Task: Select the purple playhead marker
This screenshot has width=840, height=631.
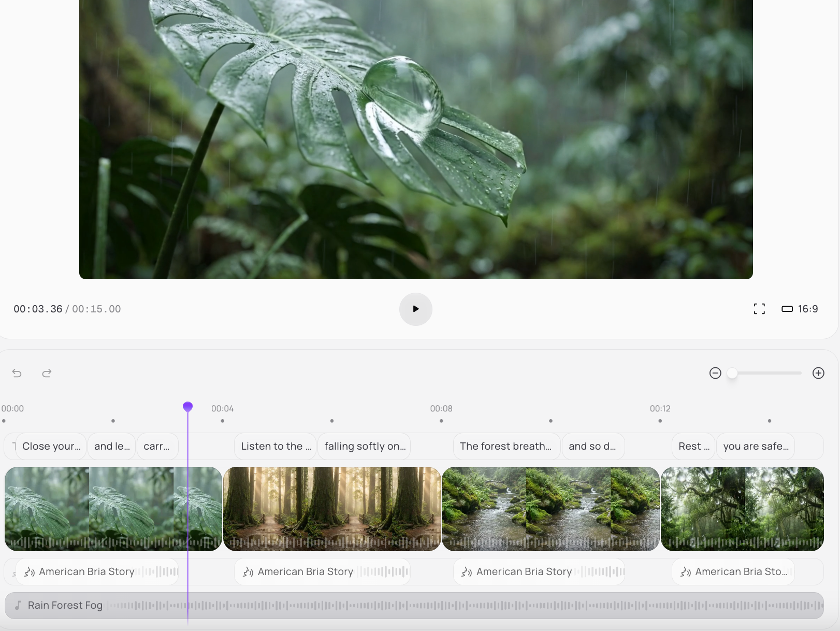Action: coord(187,407)
